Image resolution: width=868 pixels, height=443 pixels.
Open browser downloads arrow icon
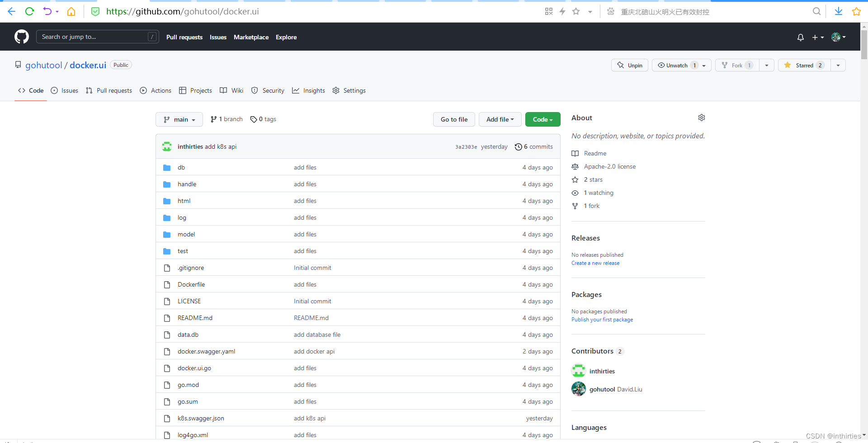[x=839, y=11]
